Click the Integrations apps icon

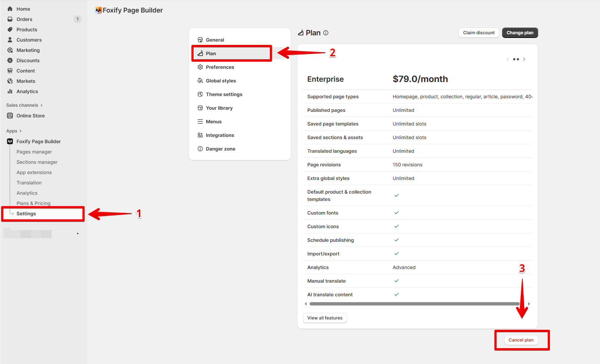[200, 135]
